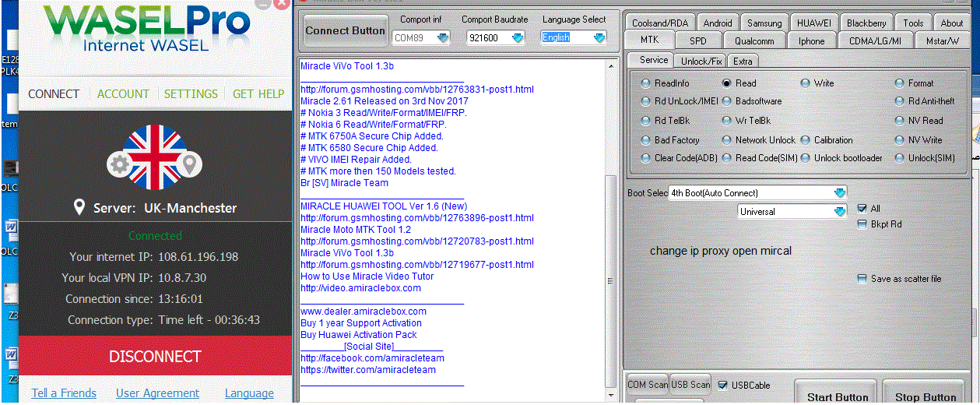The height and width of the screenshot is (405, 980).
Task: Open the Language link in WASEL Pro
Action: 249,393
